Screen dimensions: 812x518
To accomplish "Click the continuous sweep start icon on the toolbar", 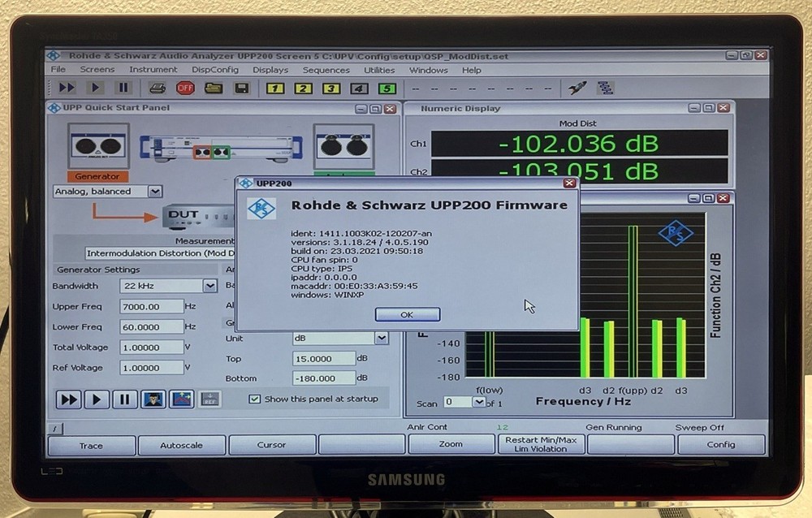I will (x=67, y=88).
